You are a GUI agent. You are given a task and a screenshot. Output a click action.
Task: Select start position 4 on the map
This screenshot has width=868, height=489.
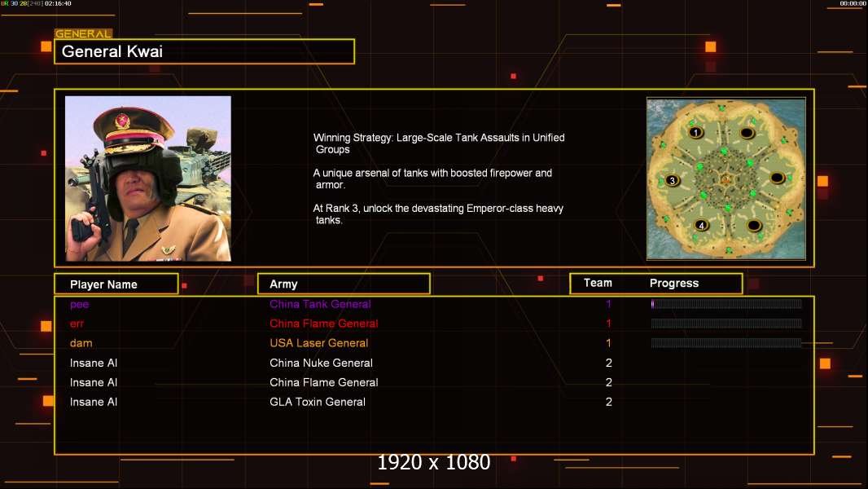[701, 226]
